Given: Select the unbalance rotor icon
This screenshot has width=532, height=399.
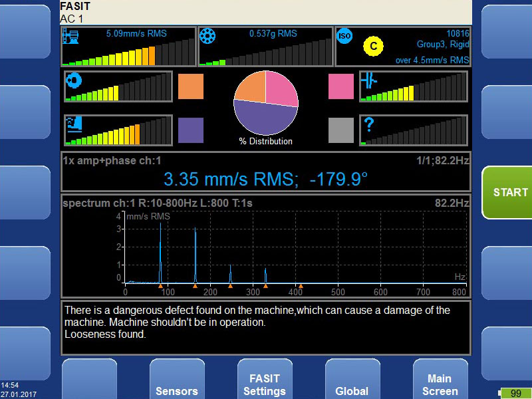Looking at the screenshot, I should tap(74, 80).
